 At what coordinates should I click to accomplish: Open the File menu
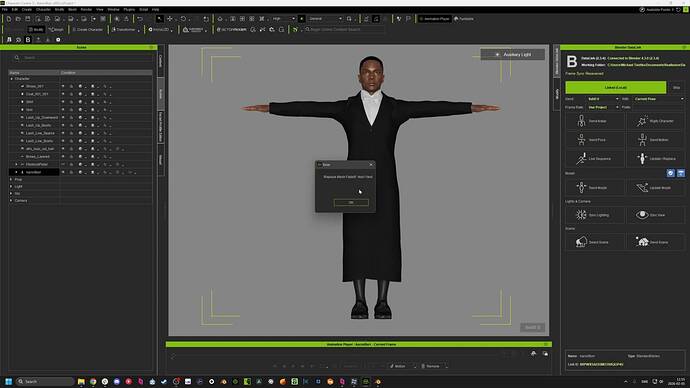click(x=5, y=9)
